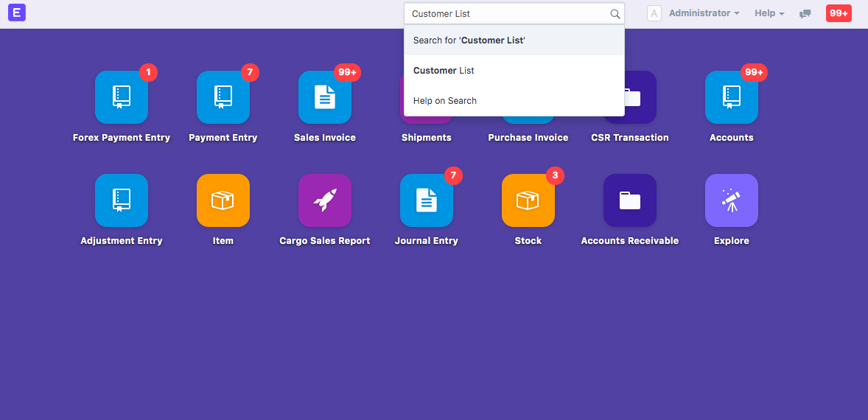
Task: Expand the Administrator dropdown menu
Action: pos(704,13)
